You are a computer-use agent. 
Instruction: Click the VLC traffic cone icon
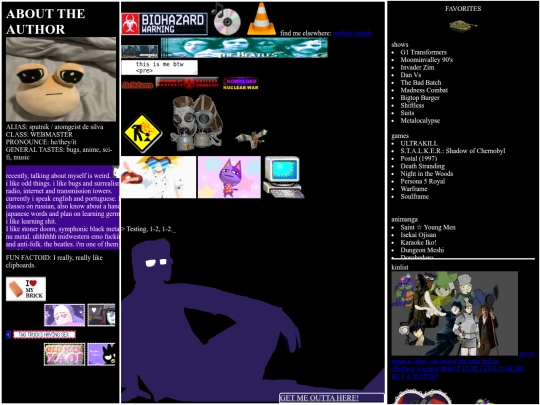tap(261, 19)
